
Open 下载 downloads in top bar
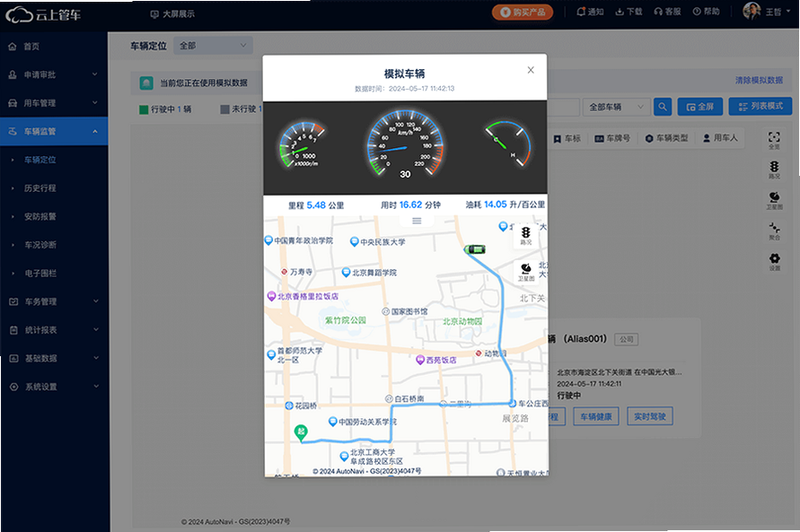click(x=629, y=12)
